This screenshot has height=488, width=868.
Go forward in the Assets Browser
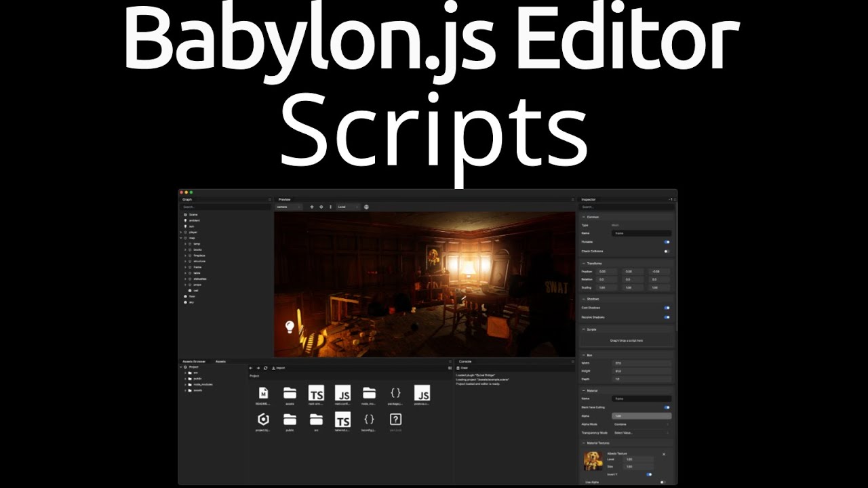[x=258, y=368]
